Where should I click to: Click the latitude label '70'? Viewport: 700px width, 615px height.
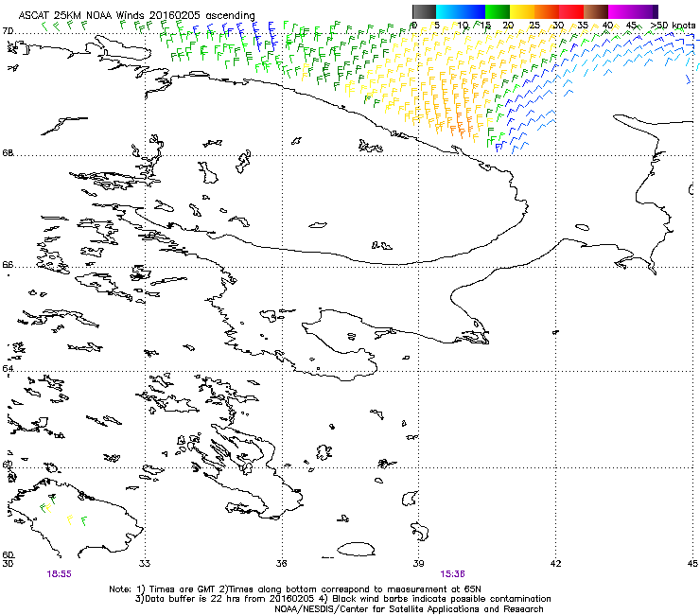tap(8, 31)
